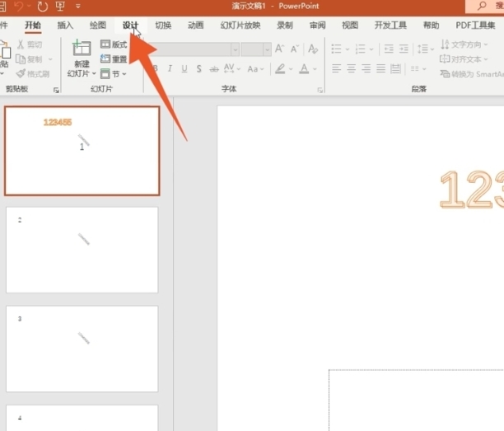Click the Decrease Font Size icon
Viewport: 504px width, 431px height.
click(x=295, y=49)
